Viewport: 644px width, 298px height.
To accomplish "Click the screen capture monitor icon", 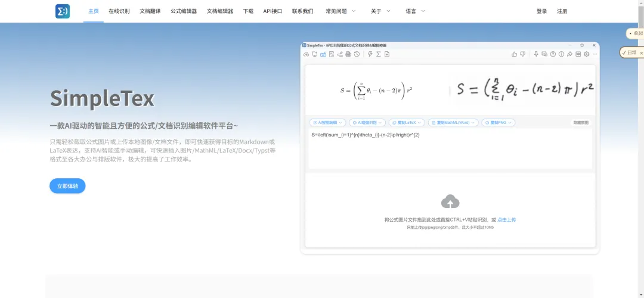I will (x=315, y=54).
